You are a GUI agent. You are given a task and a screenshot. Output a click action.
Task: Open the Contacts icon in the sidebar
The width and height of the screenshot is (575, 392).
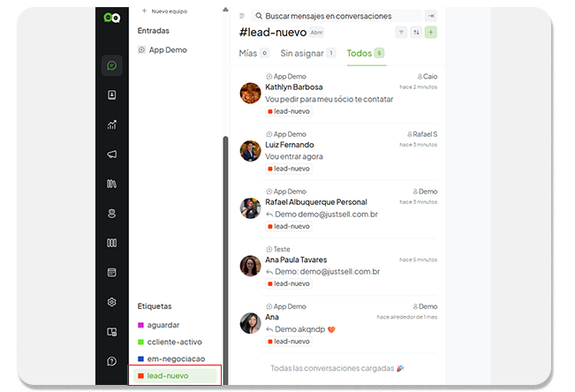coord(112,95)
